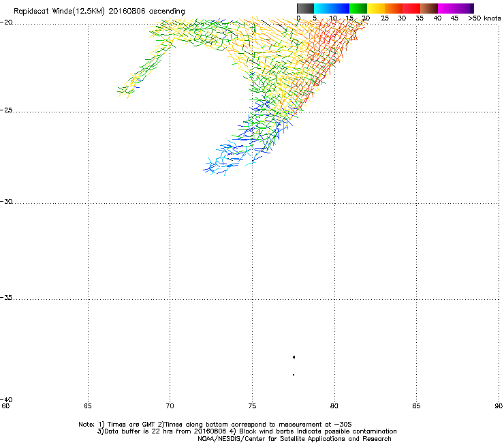Click the -40 latitude axis label
This screenshot has width=504, height=443.
[6, 399]
